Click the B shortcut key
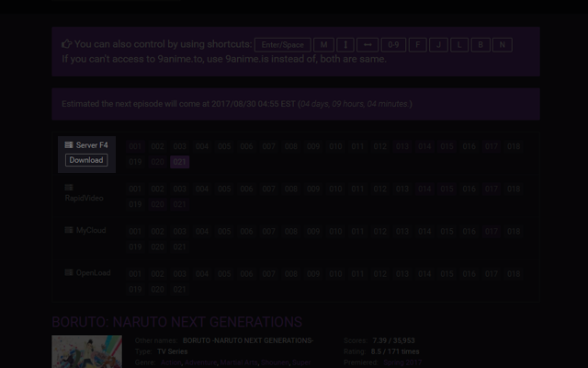The image size is (588, 368). coord(481,45)
